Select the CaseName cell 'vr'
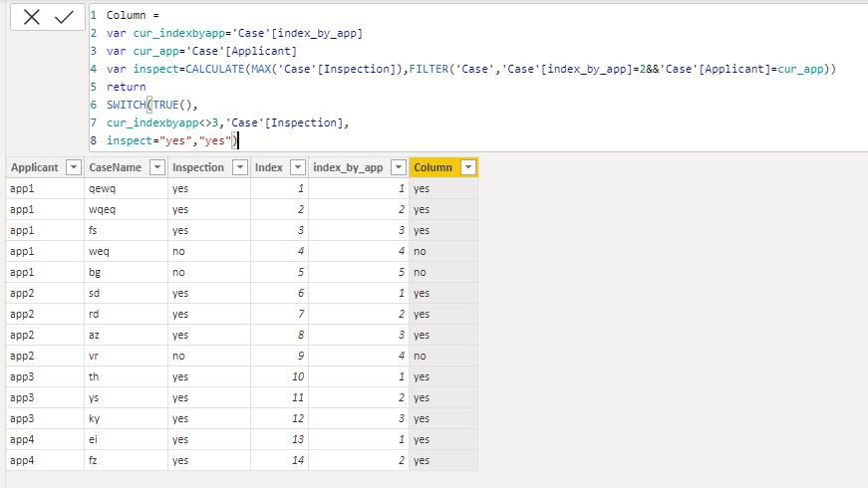 (x=127, y=356)
